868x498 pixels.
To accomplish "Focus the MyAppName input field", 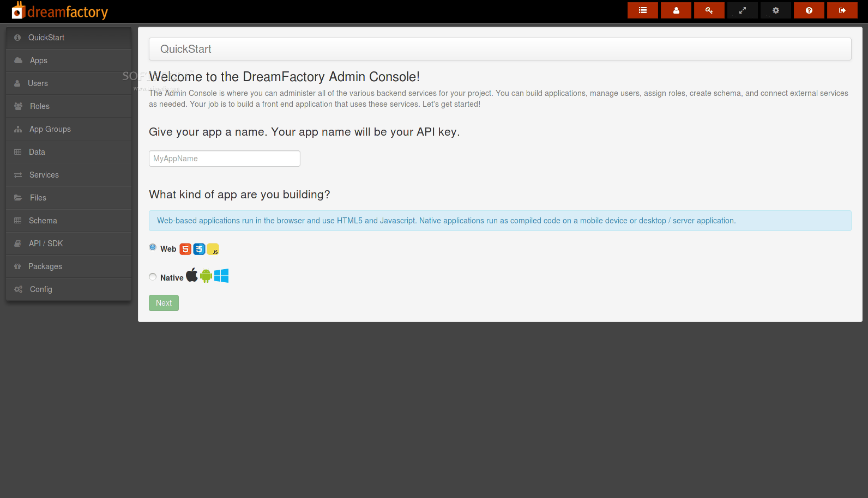I will pyautogui.click(x=225, y=159).
